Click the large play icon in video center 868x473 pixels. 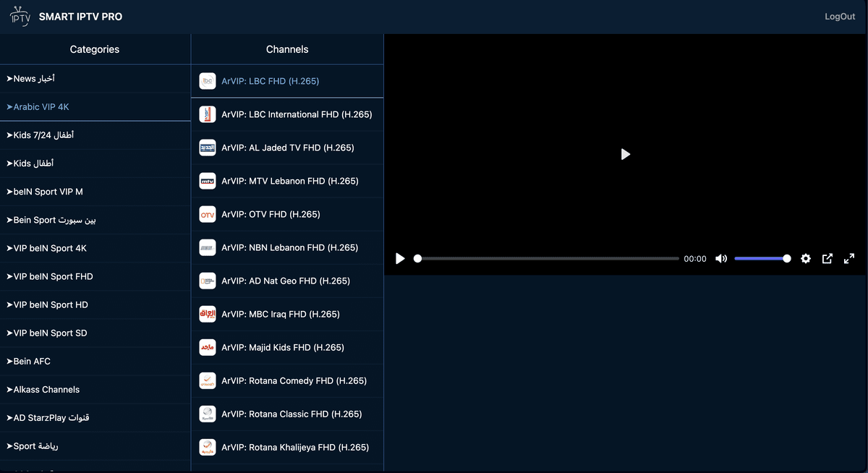click(626, 154)
